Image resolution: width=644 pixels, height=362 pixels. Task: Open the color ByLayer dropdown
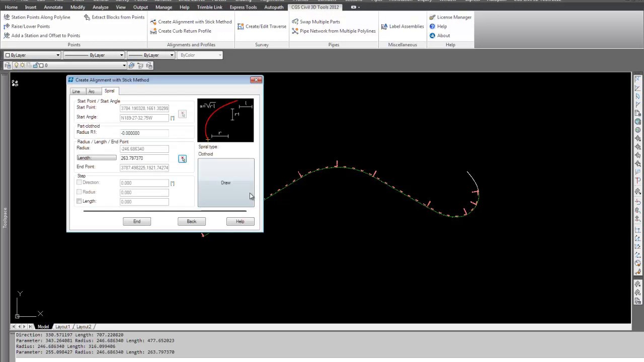tap(32, 55)
